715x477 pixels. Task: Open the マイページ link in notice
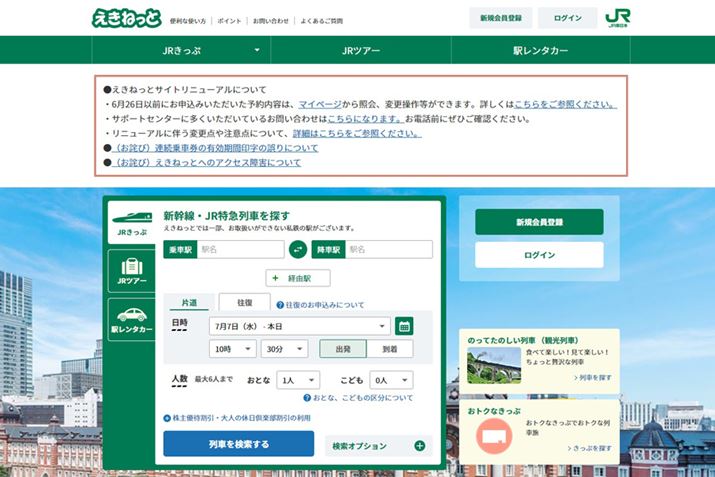[x=320, y=104]
